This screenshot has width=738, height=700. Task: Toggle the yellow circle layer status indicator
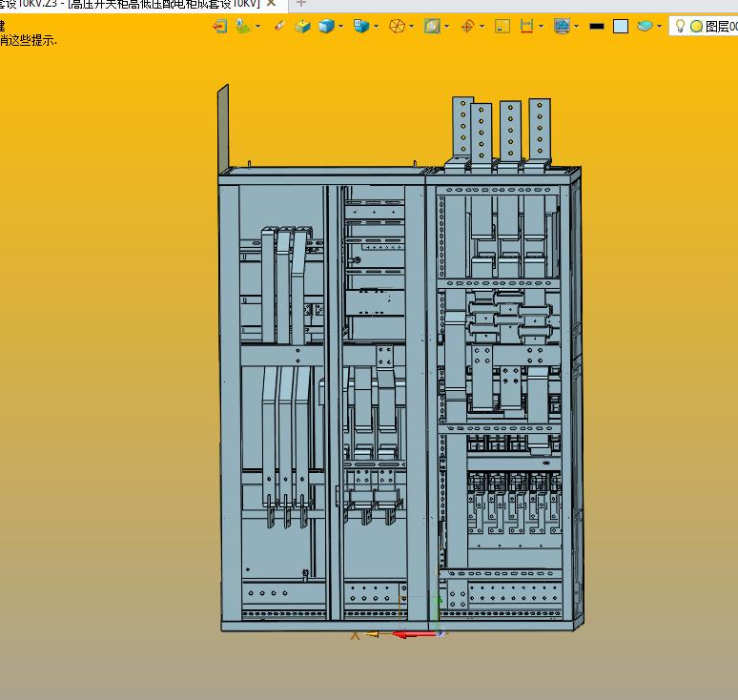tap(696, 27)
